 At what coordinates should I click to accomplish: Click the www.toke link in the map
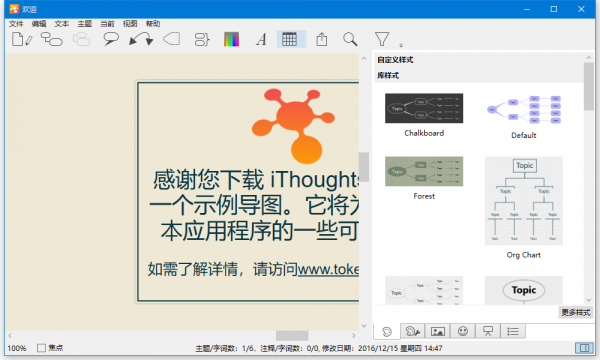[x=328, y=269]
